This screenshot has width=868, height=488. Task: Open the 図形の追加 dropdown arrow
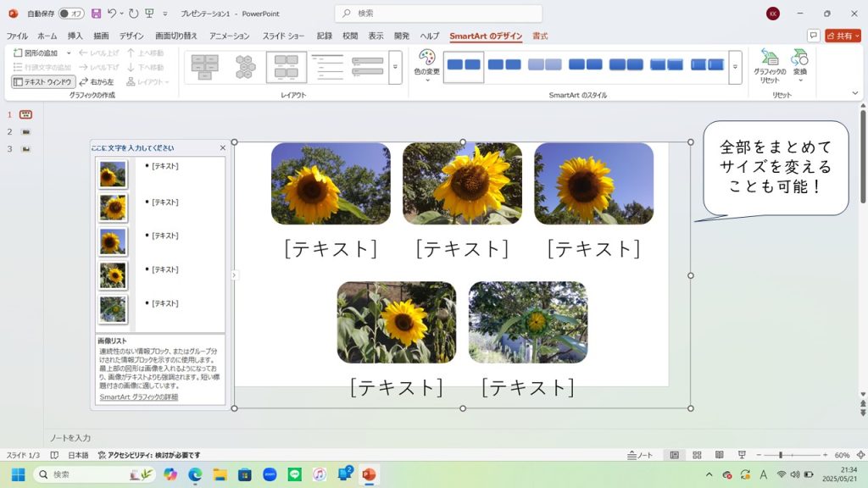tap(67, 53)
